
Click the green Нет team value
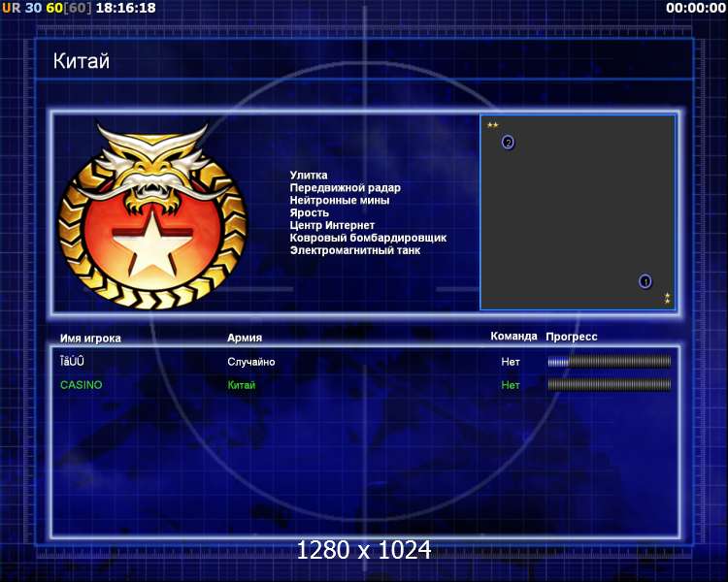pos(511,385)
